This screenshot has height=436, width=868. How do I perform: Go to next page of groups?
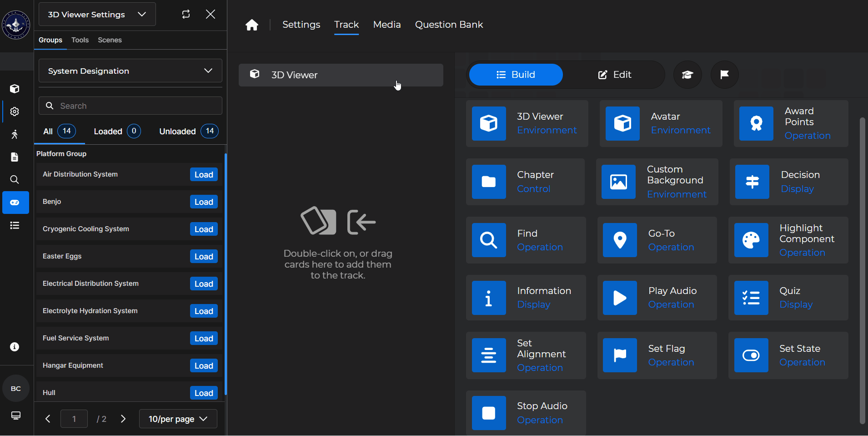pyautogui.click(x=123, y=419)
